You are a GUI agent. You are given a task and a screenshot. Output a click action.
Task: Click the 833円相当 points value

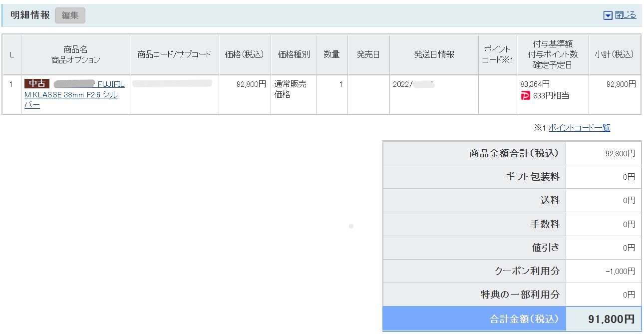click(x=551, y=95)
